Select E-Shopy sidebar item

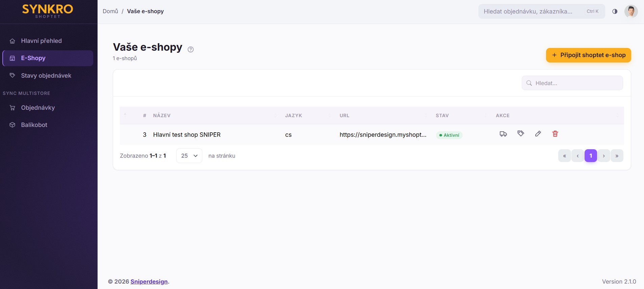pos(48,58)
